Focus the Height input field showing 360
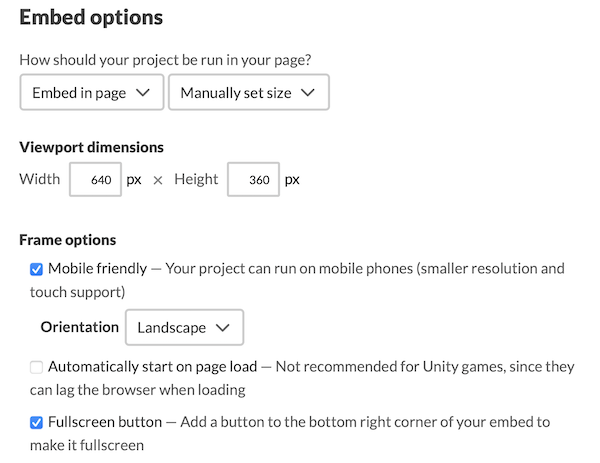Screen dimensions: 600x463 tap(253, 181)
